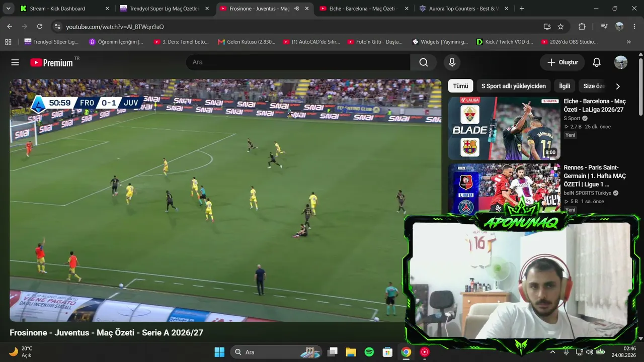Image resolution: width=644 pixels, height=362 pixels.
Task: Open Windows Start menu
Action: tap(219, 352)
